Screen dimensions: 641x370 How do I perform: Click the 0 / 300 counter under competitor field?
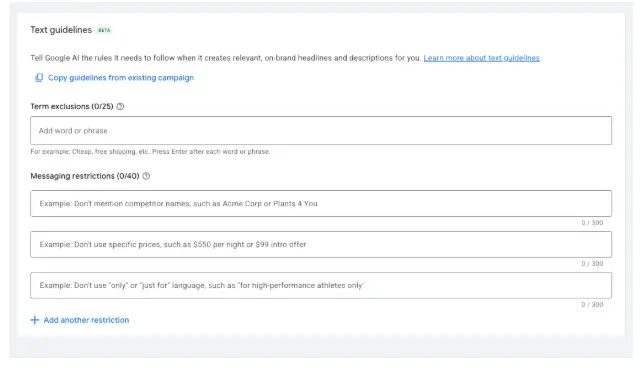592,223
